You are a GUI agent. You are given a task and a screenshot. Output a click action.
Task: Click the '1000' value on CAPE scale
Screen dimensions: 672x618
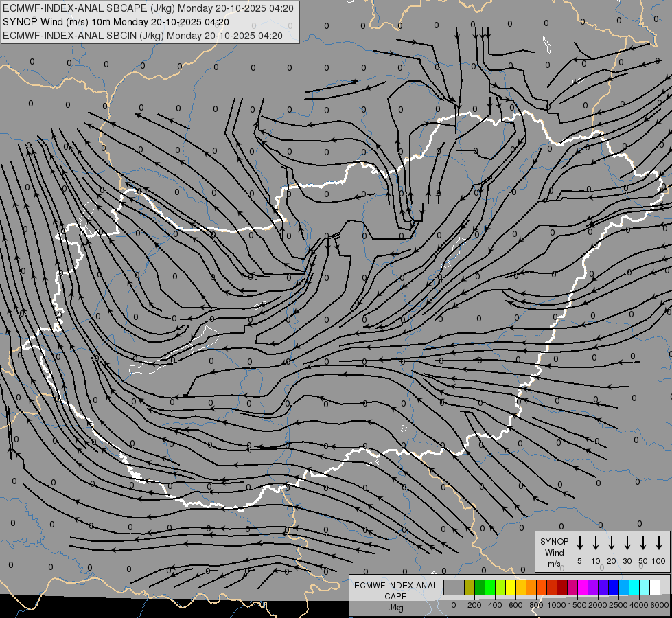point(557,605)
